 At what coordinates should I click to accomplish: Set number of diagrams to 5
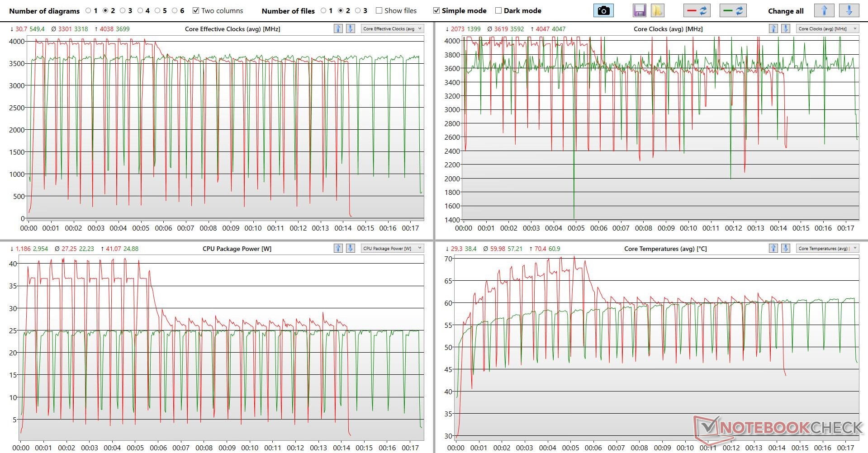[157, 10]
